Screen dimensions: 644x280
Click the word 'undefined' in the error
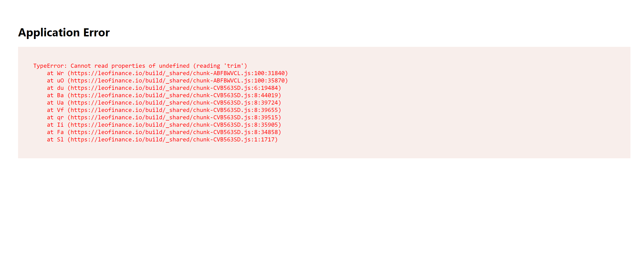click(174, 66)
